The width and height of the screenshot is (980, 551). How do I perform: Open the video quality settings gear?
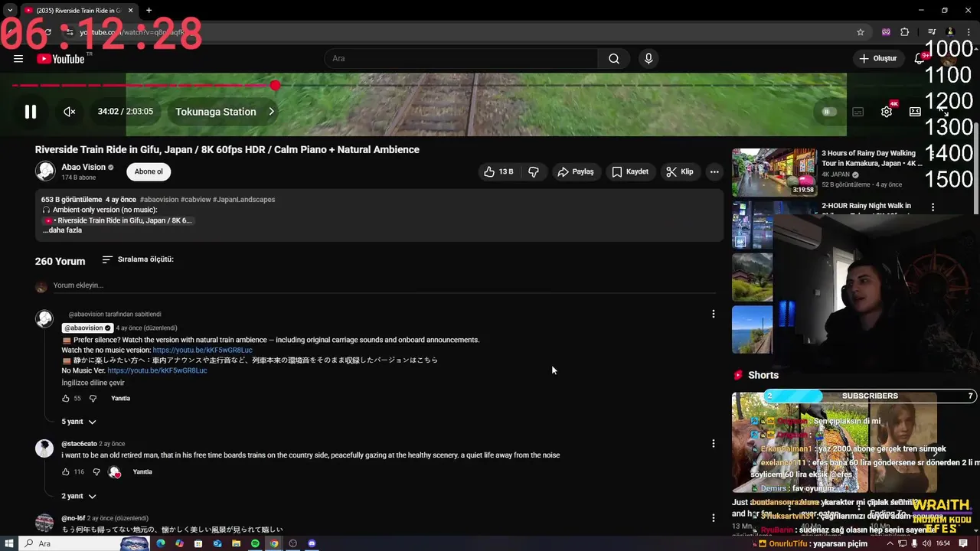pyautogui.click(x=887, y=112)
